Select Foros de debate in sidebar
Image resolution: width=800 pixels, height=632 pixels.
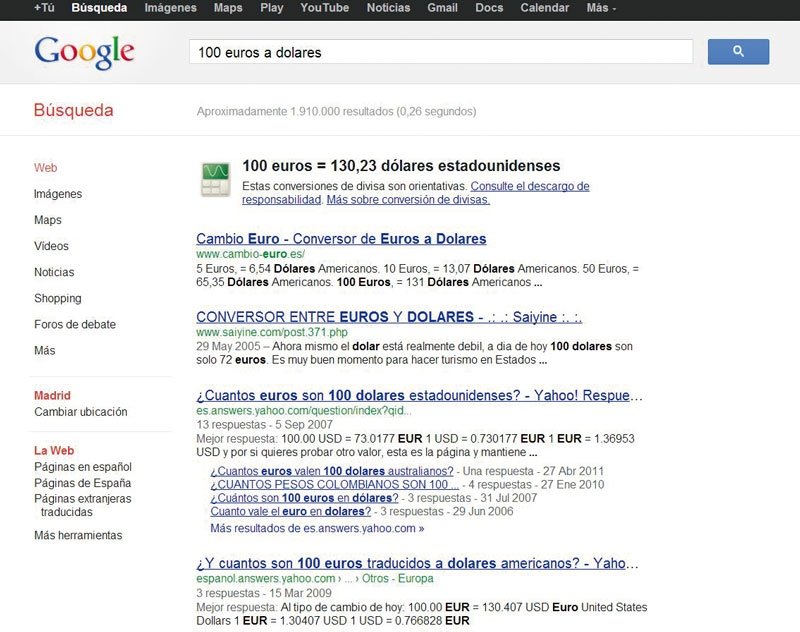pyautogui.click(x=74, y=324)
